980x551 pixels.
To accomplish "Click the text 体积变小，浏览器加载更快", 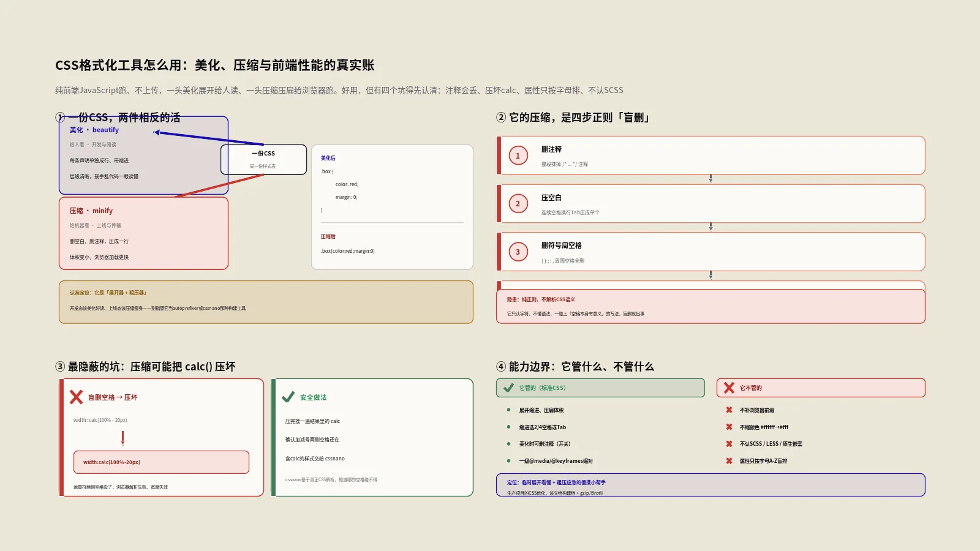I will pos(99,257).
